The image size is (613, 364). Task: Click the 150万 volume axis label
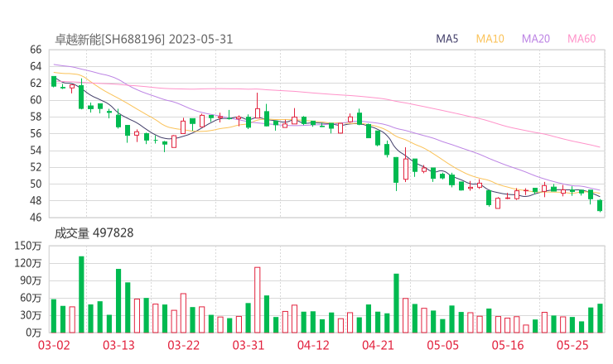coord(28,246)
